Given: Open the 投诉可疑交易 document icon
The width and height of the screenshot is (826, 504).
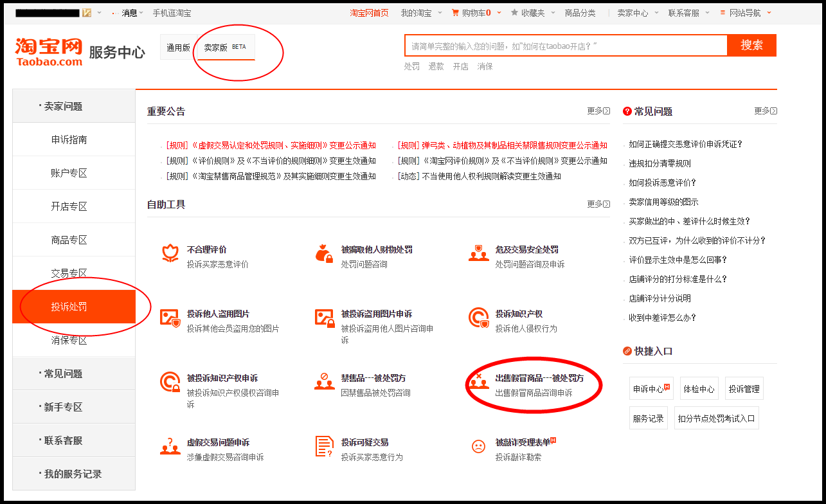Looking at the screenshot, I should (324, 446).
